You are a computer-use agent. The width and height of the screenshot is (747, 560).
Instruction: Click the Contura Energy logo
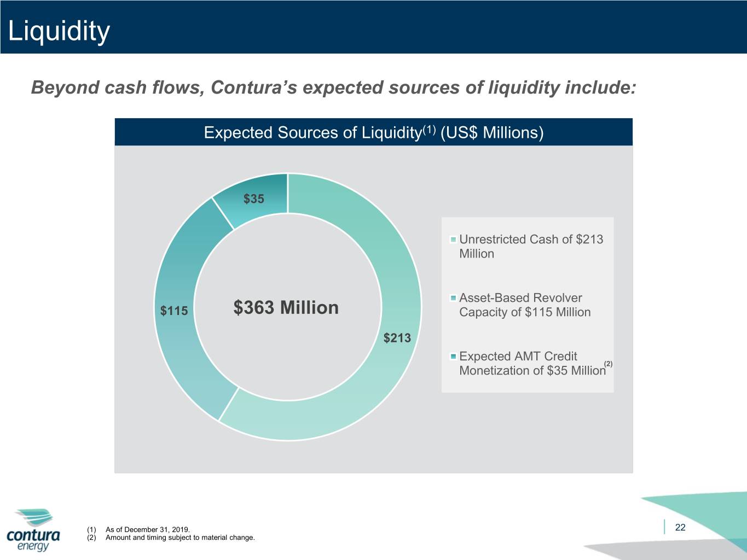(x=34, y=530)
